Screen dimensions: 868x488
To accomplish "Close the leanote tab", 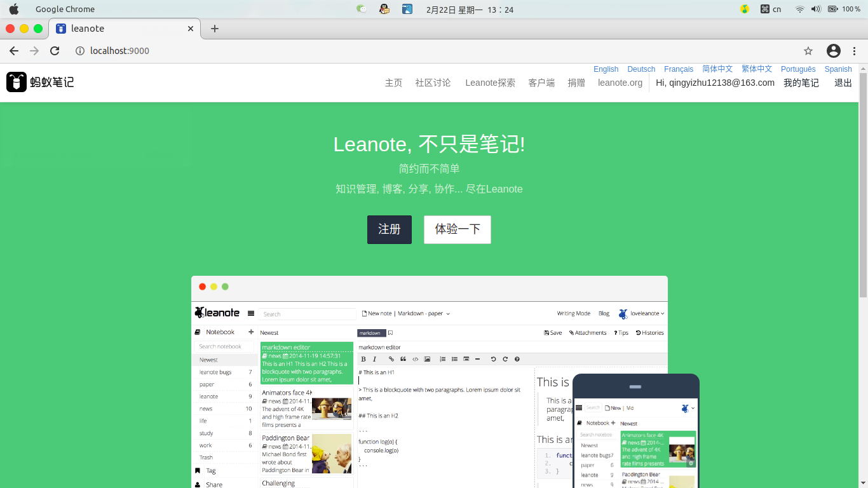I will pos(191,29).
